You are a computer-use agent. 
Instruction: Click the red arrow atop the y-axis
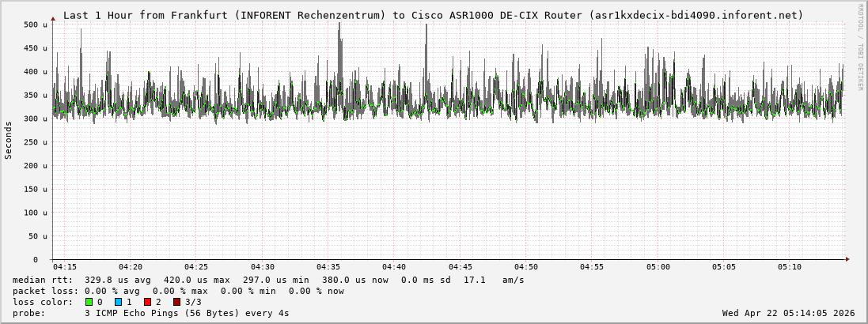pos(53,17)
